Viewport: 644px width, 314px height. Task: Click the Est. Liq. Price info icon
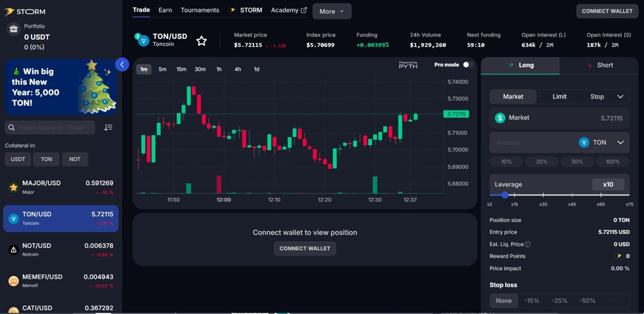(x=528, y=244)
